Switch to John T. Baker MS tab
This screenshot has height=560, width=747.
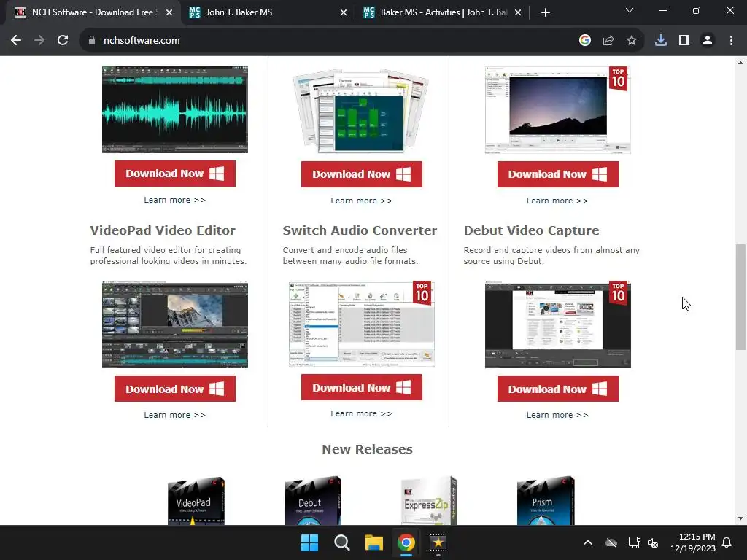point(268,12)
